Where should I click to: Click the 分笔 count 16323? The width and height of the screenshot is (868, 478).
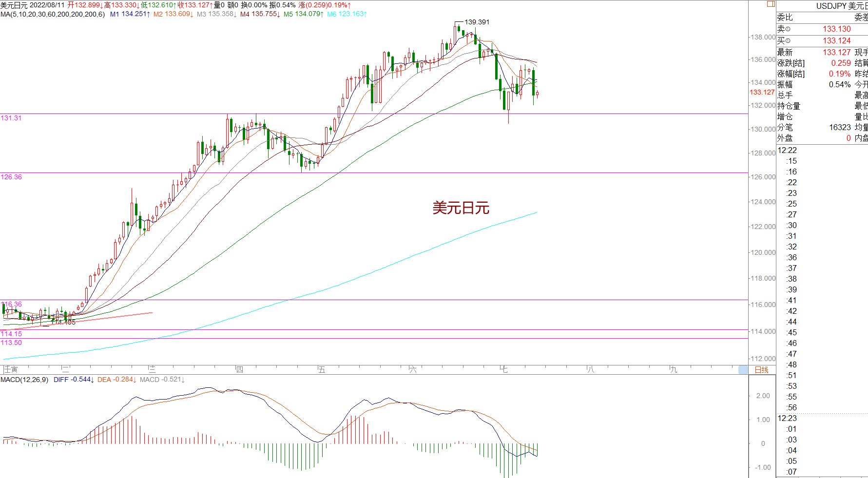coord(840,128)
